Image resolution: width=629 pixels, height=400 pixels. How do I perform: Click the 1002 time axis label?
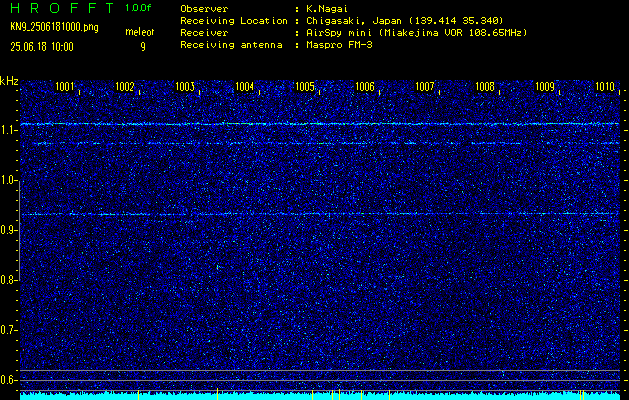125,87
